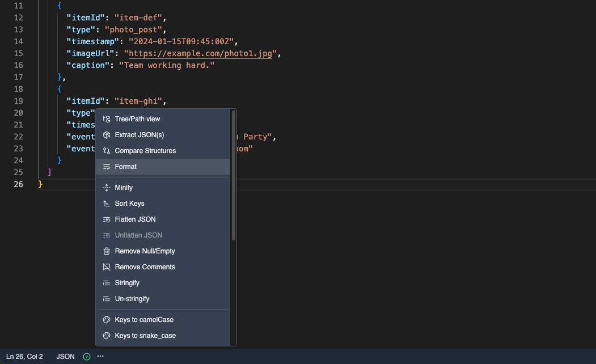Viewport: 596px width, 364px height.
Task: Select Keys to snake_case entry
Action: pyautogui.click(x=164, y=336)
